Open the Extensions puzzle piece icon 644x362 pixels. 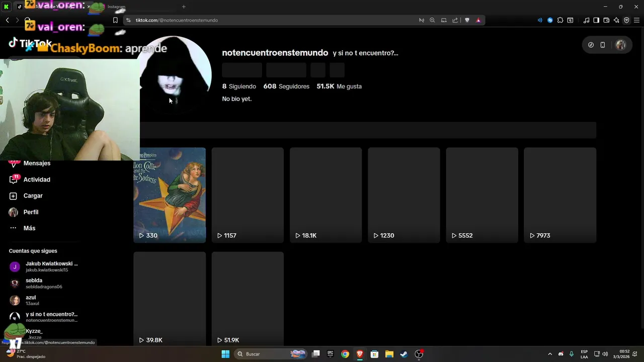pyautogui.click(x=560, y=20)
